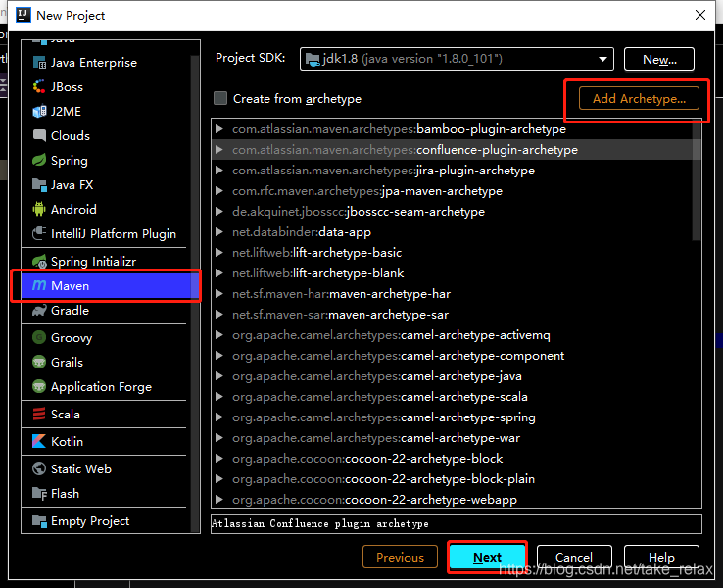
Task: Click the Grails icon
Action: coord(39,362)
